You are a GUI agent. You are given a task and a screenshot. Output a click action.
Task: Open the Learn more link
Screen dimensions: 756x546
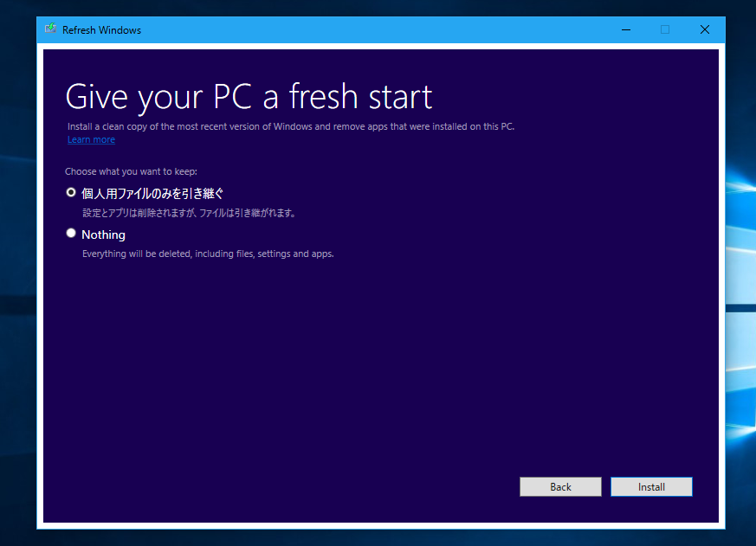91,140
